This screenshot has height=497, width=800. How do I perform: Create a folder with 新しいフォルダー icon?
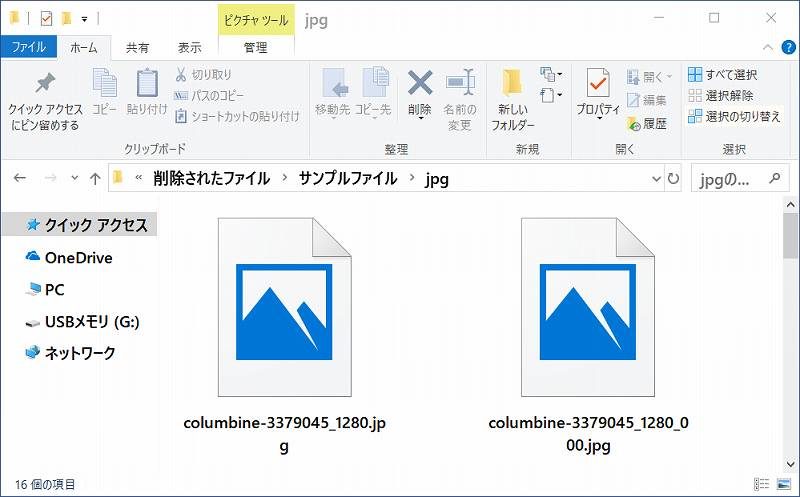coord(512,84)
